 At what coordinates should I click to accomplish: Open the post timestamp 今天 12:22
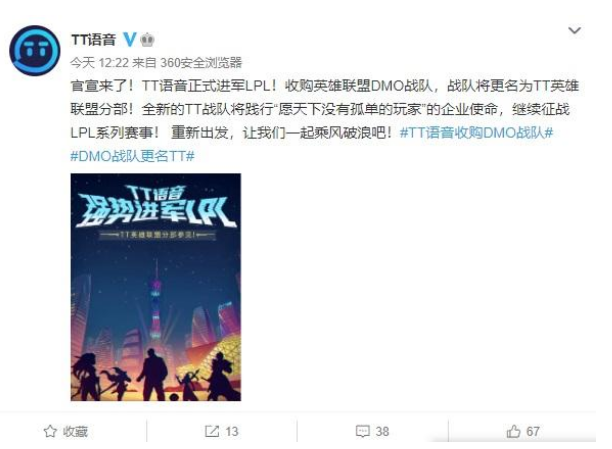[x=100, y=62]
